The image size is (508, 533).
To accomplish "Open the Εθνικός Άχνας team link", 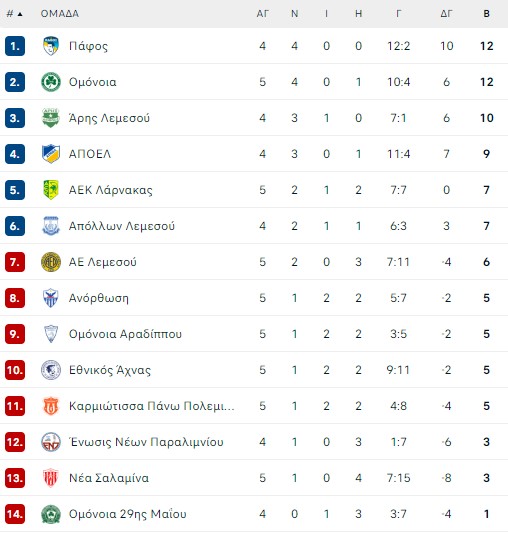I will click(x=110, y=370).
